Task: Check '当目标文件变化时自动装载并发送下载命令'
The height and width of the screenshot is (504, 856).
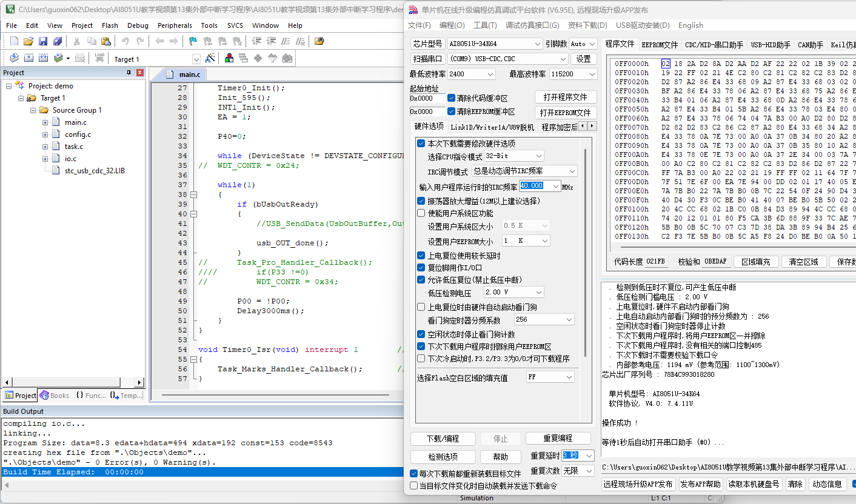Action: (413, 486)
